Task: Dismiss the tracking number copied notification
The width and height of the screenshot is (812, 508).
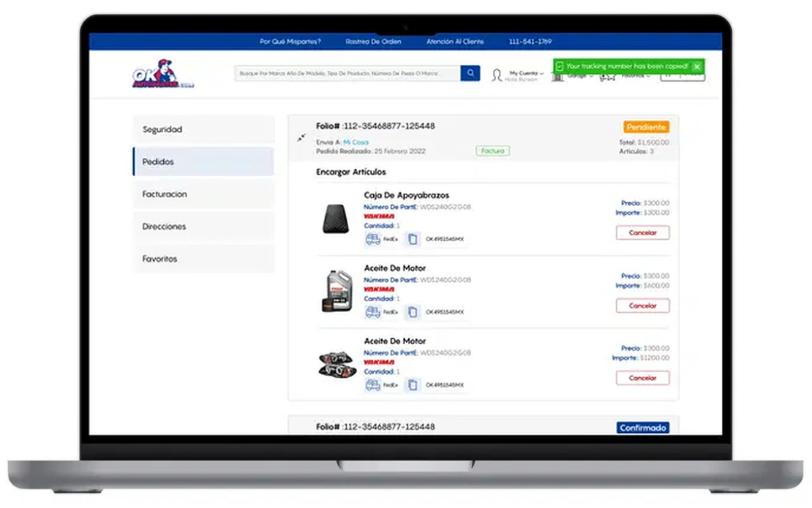Action: (x=697, y=67)
